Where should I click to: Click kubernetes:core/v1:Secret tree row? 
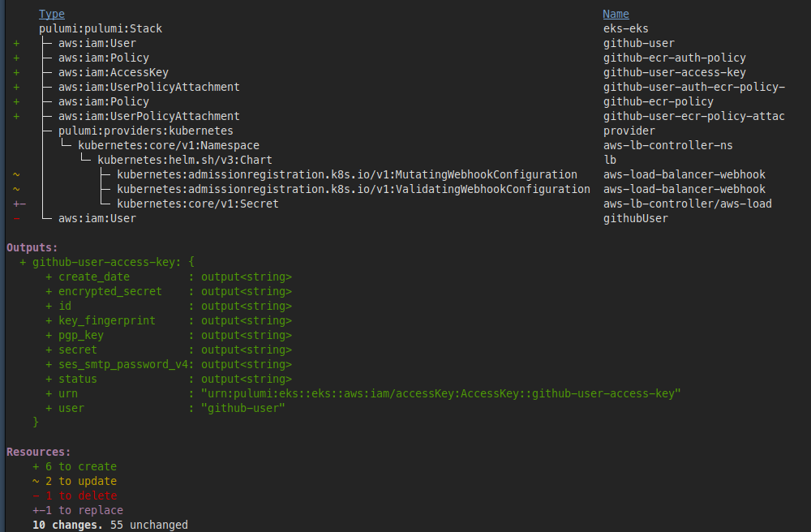(x=198, y=204)
